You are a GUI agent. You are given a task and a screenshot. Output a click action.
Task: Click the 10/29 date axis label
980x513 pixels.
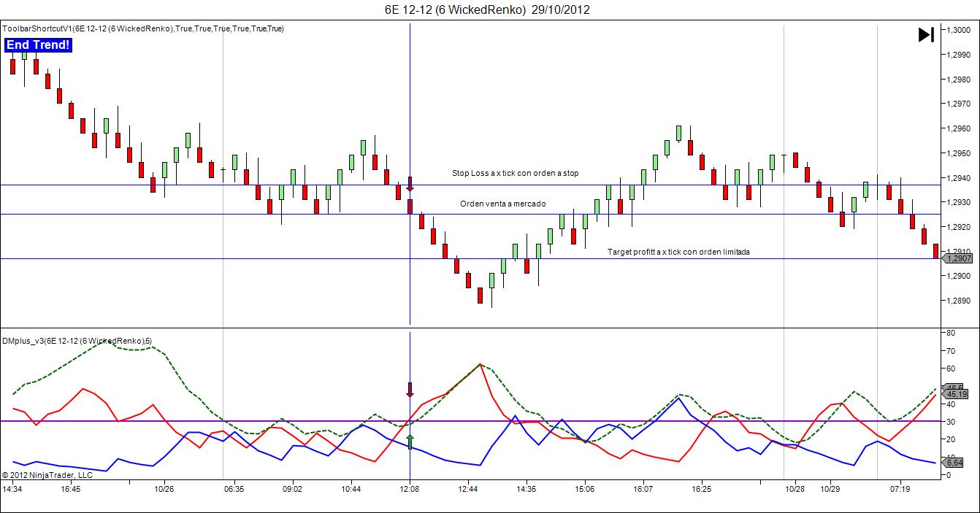830,489
